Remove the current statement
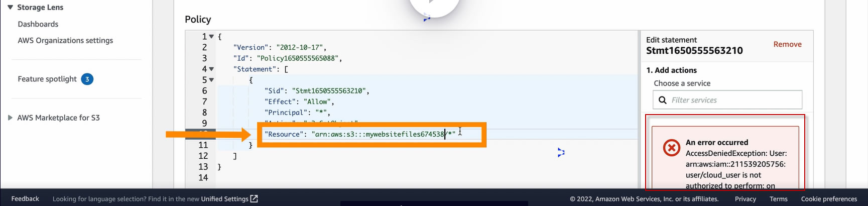The image size is (868, 206). tap(787, 44)
